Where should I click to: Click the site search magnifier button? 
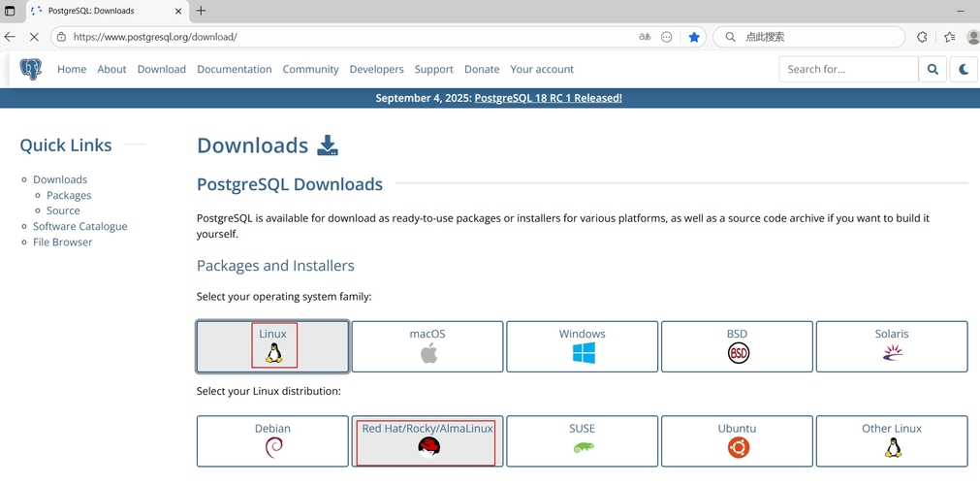(933, 69)
